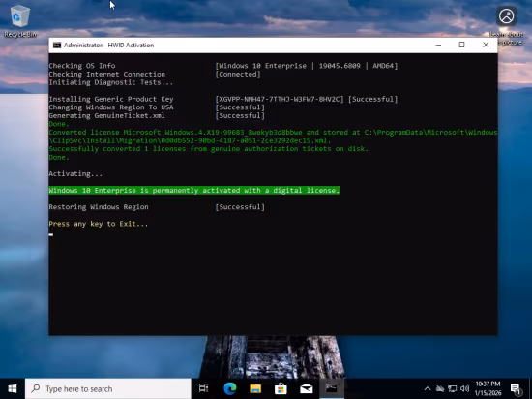Open the Action Center notifications icon

coord(516,388)
